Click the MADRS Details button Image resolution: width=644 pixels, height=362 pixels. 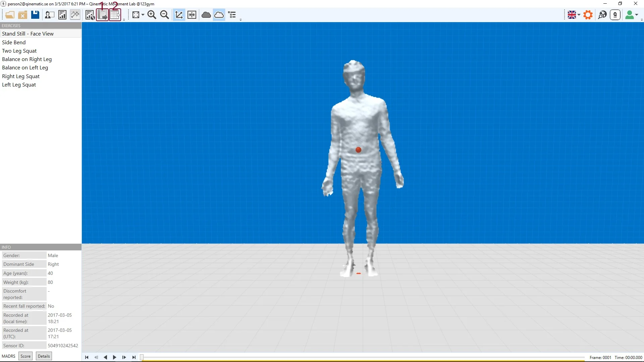(x=44, y=356)
